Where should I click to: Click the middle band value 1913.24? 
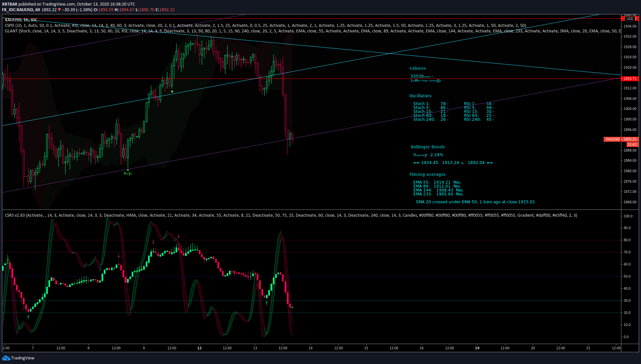tap(451, 163)
